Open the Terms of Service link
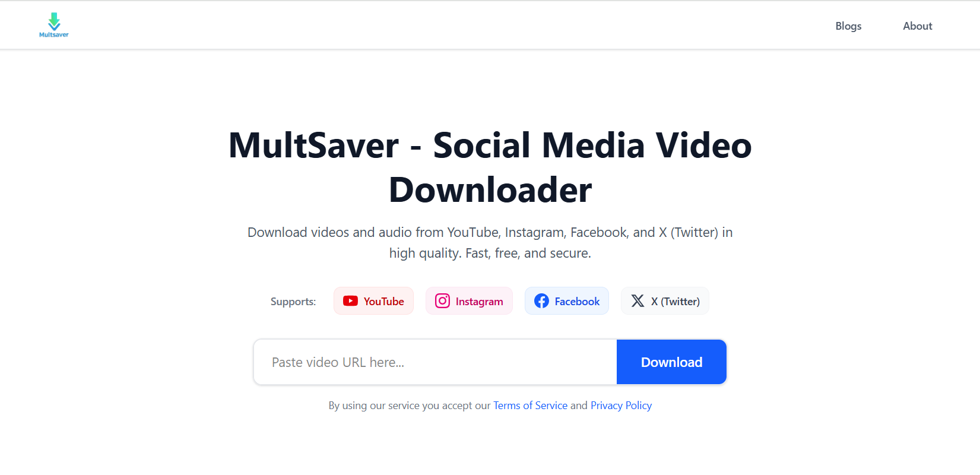The height and width of the screenshot is (475, 980). point(530,406)
